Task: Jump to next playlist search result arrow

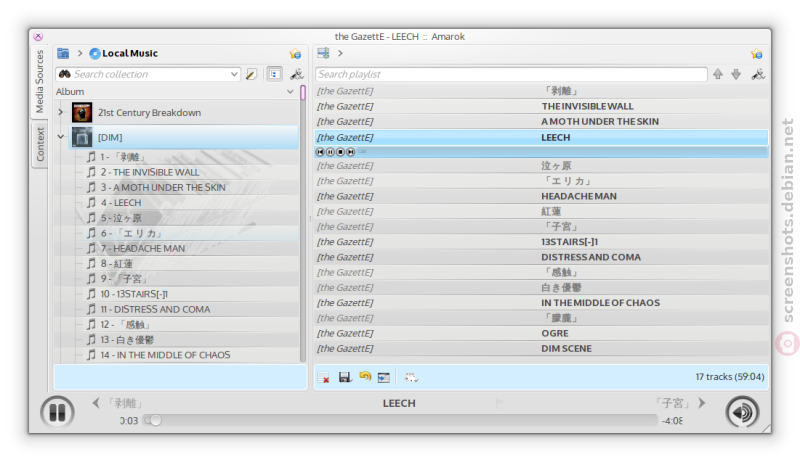Action: point(736,74)
